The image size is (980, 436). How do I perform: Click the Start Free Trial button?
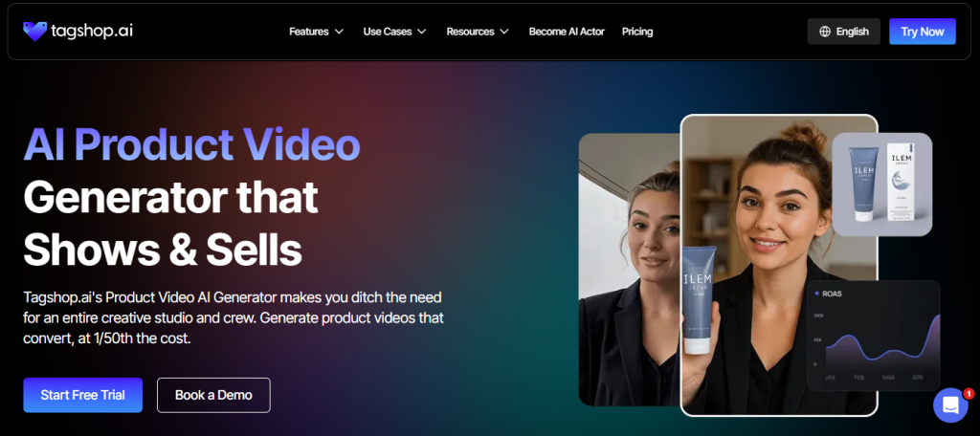(83, 395)
